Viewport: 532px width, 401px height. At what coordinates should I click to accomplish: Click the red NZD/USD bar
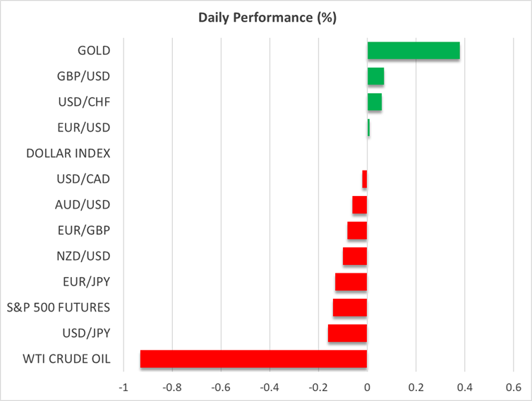coord(355,256)
